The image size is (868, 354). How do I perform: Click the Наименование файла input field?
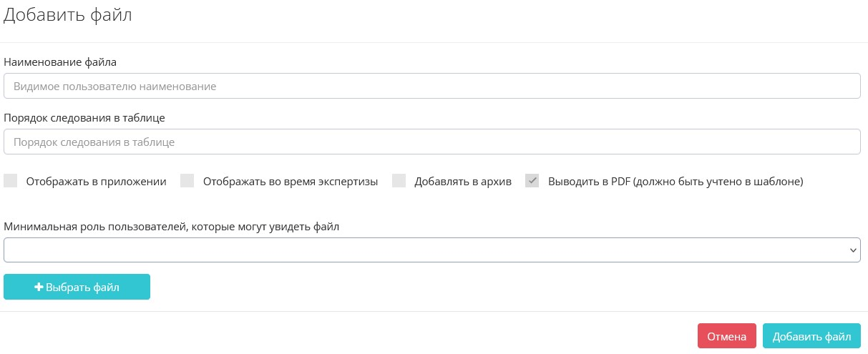[431, 87]
